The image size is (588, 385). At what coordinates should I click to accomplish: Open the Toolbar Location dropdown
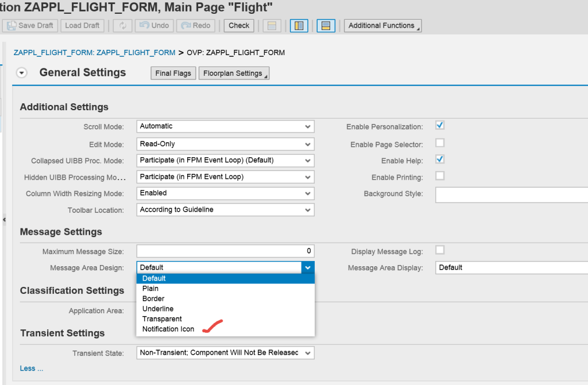tap(225, 210)
